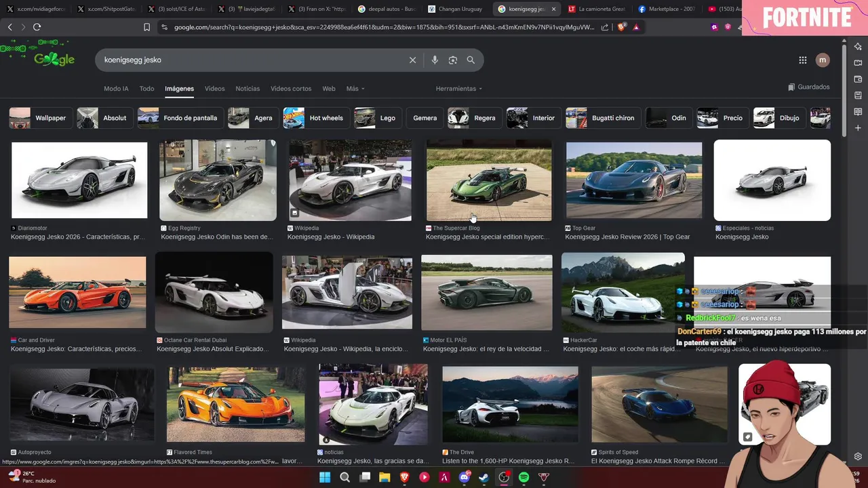
Task: Select the 'Fondo de pantalla' filter chip
Action: click(x=180, y=118)
